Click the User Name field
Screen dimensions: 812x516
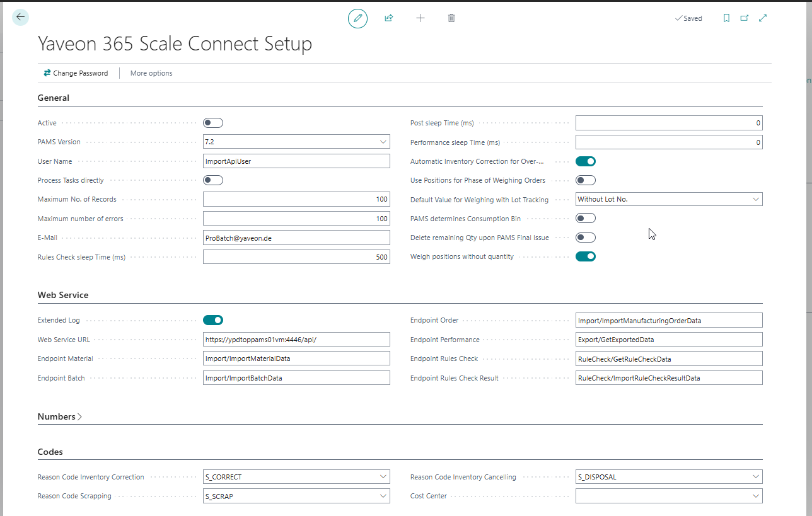[296, 161]
